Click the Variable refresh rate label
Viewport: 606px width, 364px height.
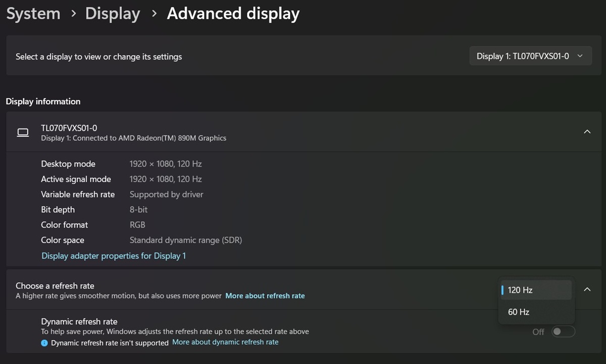pos(78,194)
